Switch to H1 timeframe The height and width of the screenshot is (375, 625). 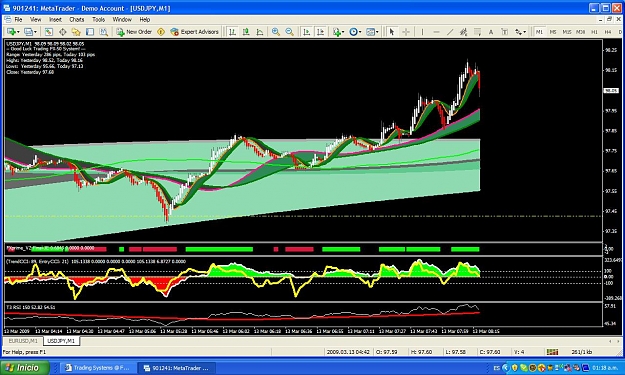pyautogui.click(x=594, y=32)
